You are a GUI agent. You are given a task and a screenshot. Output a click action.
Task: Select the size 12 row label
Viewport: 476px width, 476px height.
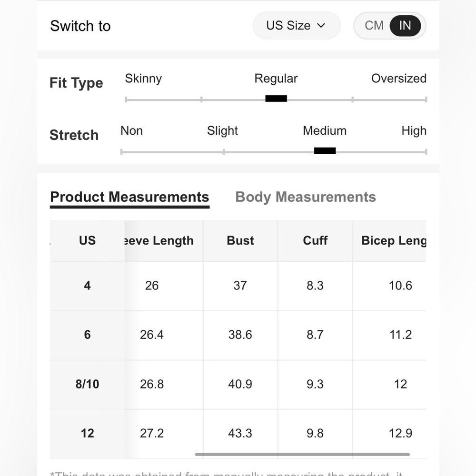[87, 434]
